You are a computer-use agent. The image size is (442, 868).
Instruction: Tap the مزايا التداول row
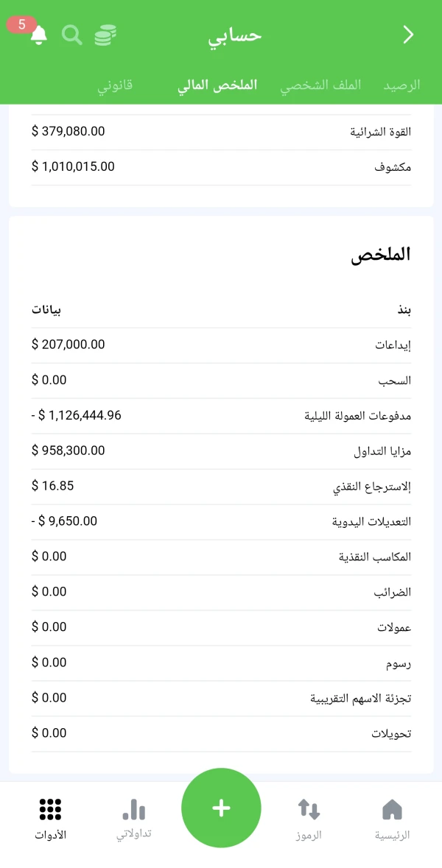point(221,451)
